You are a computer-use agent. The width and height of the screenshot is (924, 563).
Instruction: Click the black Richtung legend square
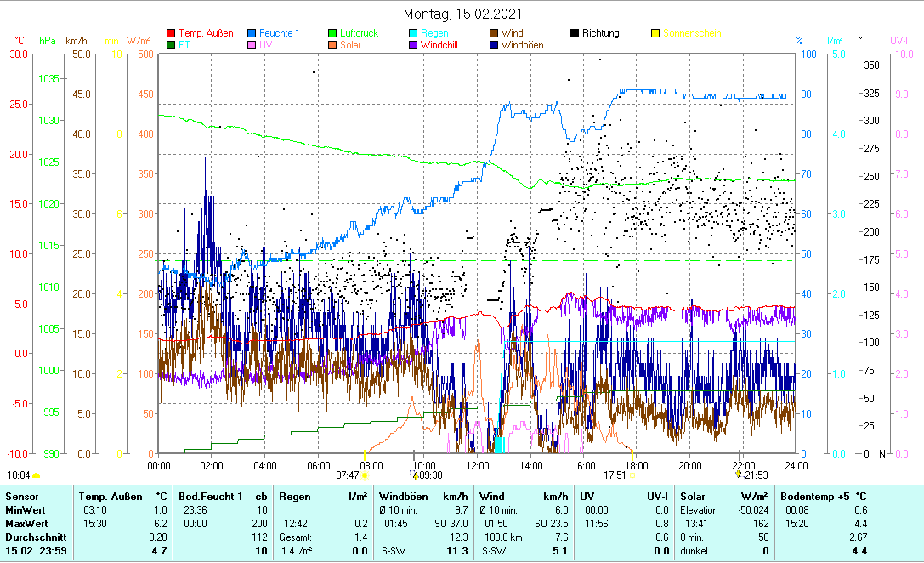pyautogui.click(x=575, y=34)
